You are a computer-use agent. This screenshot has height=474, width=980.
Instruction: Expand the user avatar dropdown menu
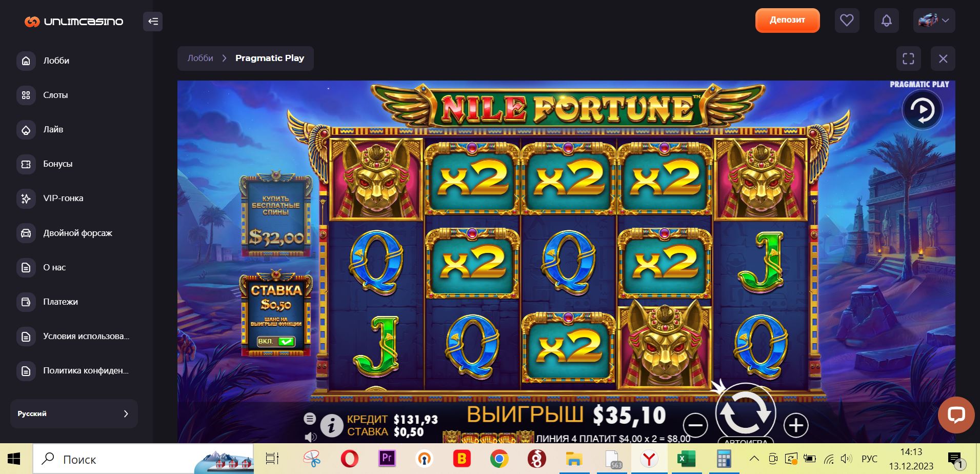(x=934, y=21)
